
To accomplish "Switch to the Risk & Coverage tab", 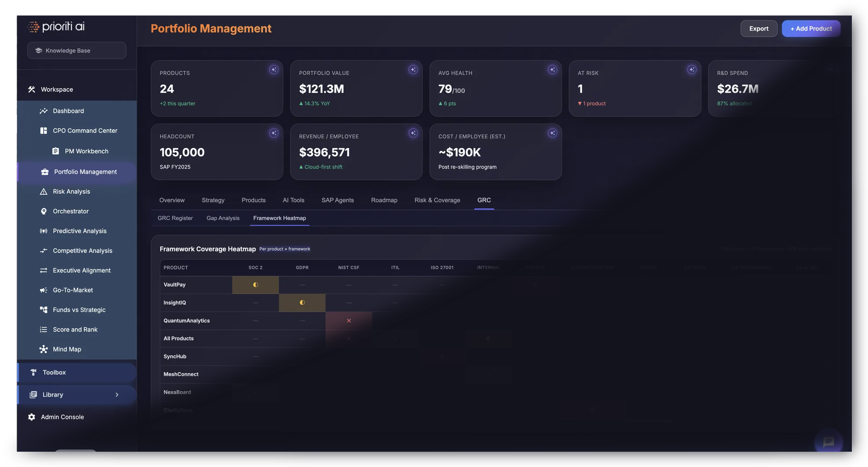I will [x=437, y=200].
